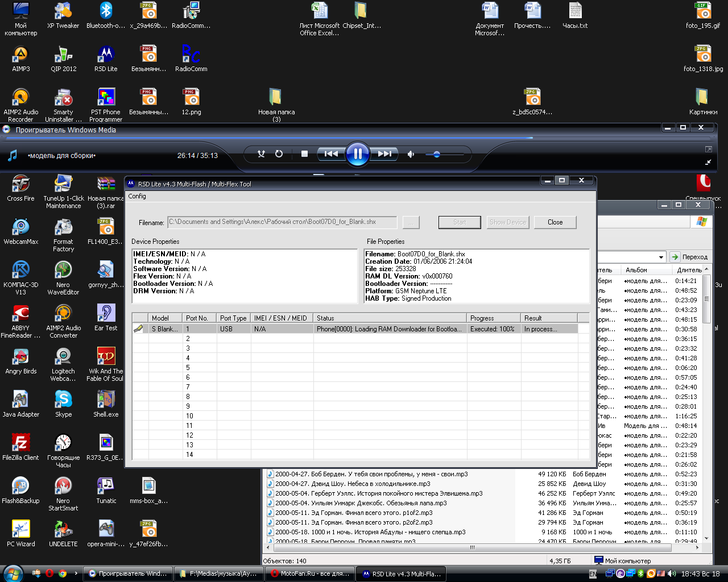Open AIMP3 desktop icon
Screen dimensions: 728x582
(21, 59)
